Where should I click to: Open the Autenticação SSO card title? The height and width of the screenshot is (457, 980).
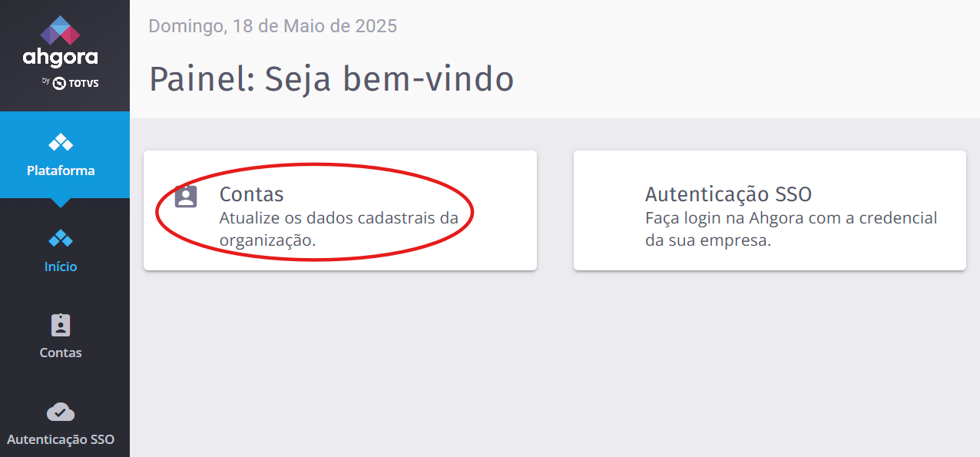(728, 194)
